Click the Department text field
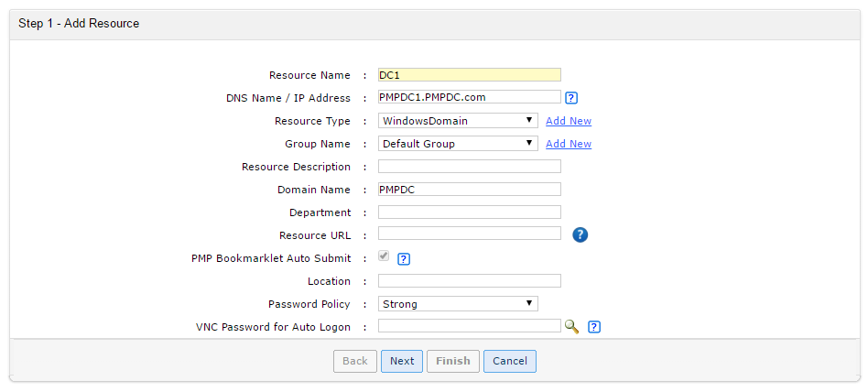This screenshot has width=868, height=392. [469, 212]
